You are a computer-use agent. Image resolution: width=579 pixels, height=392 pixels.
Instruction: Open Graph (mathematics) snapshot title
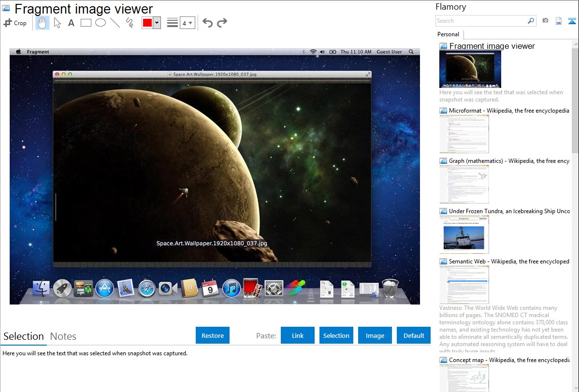pos(509,161)
